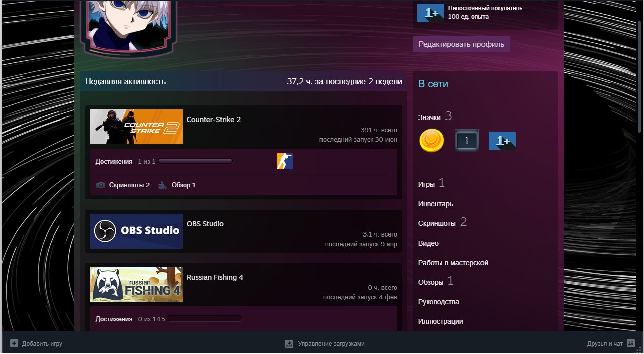The height and width of the screenshot is (354, 644).
Task: Open the Игры 1 sidebar link
Action: click(431, 183)
